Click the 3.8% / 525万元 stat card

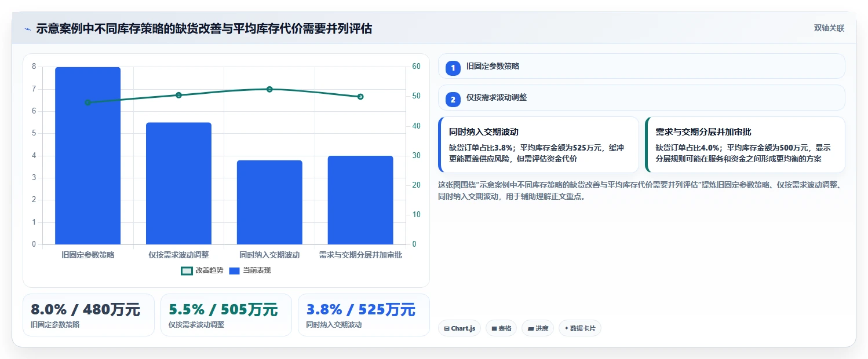[364, 315]
